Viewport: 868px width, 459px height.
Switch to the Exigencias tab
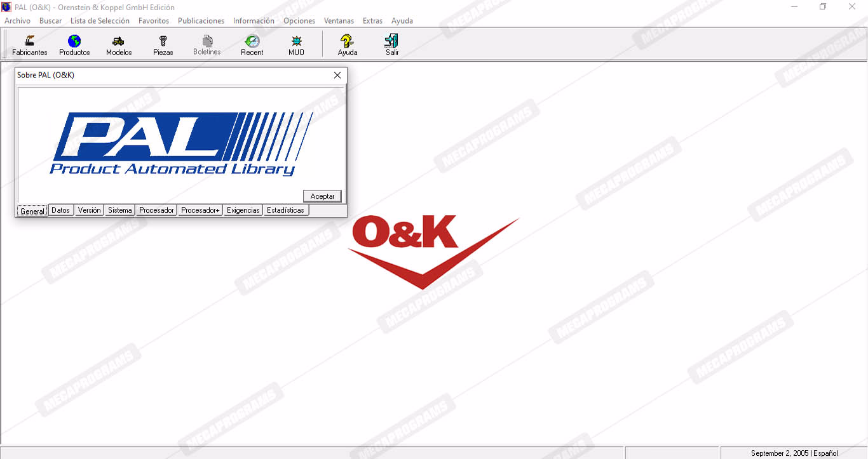tap(243, 210)
